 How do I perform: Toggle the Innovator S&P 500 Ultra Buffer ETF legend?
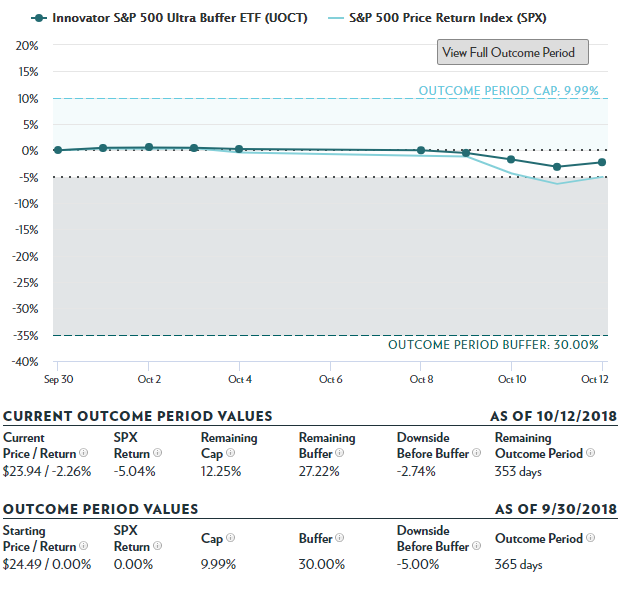(x=169, y=18)
